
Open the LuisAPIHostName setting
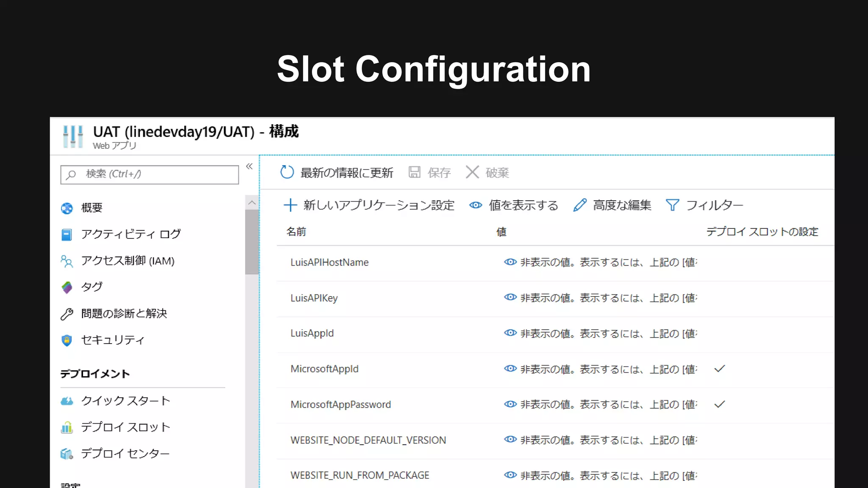329,262
